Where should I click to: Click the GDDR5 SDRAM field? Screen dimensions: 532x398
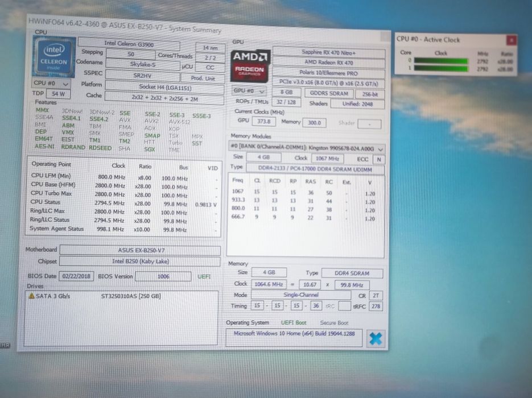pos(329,93)
